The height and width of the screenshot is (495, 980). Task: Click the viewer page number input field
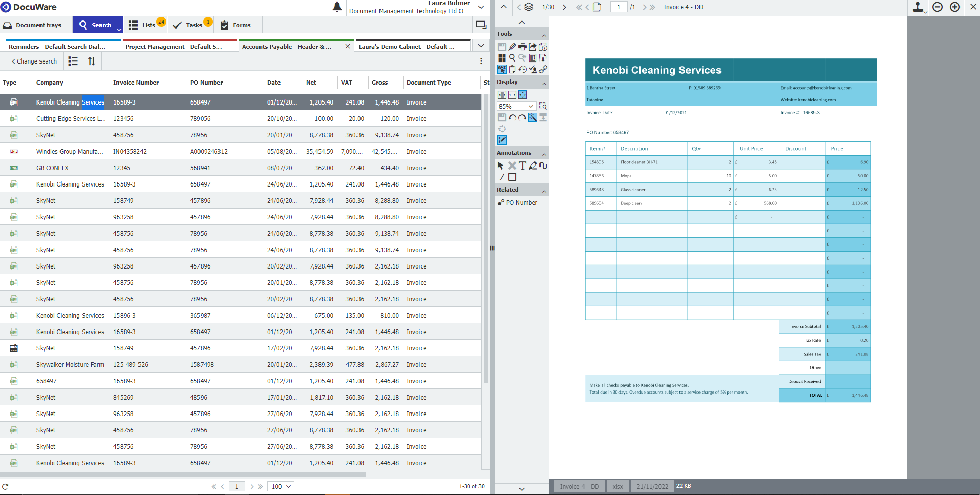point(618,7)
